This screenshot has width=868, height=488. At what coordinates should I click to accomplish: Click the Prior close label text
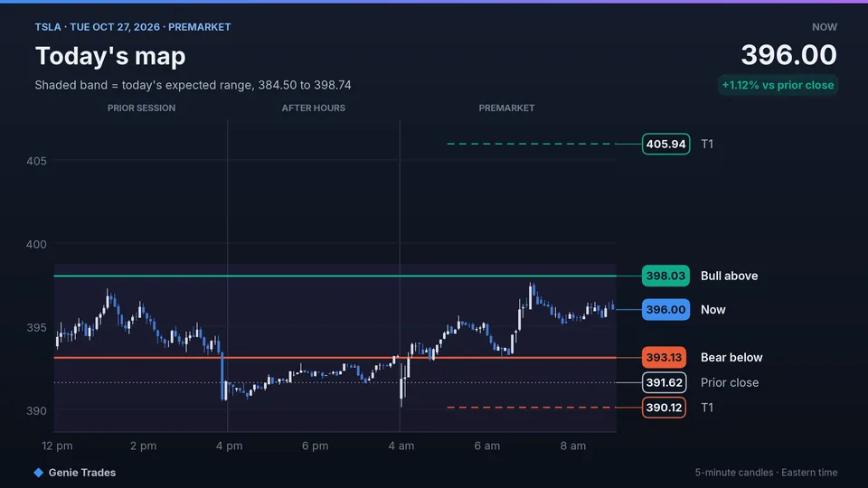tap(730, 382)
